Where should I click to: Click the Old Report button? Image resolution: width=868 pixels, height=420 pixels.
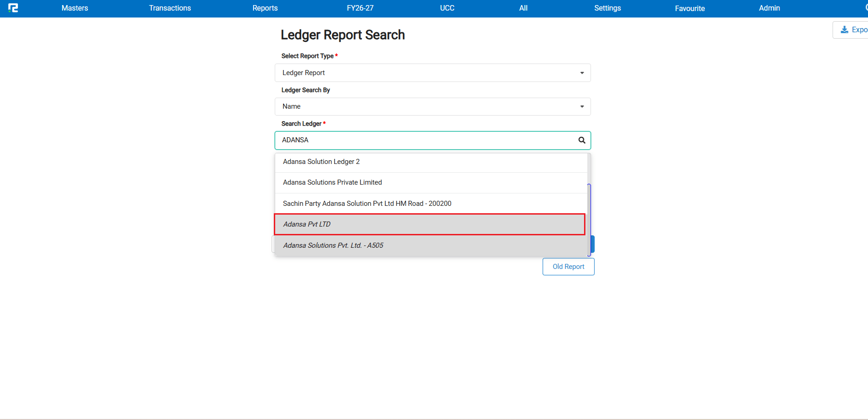568,266
